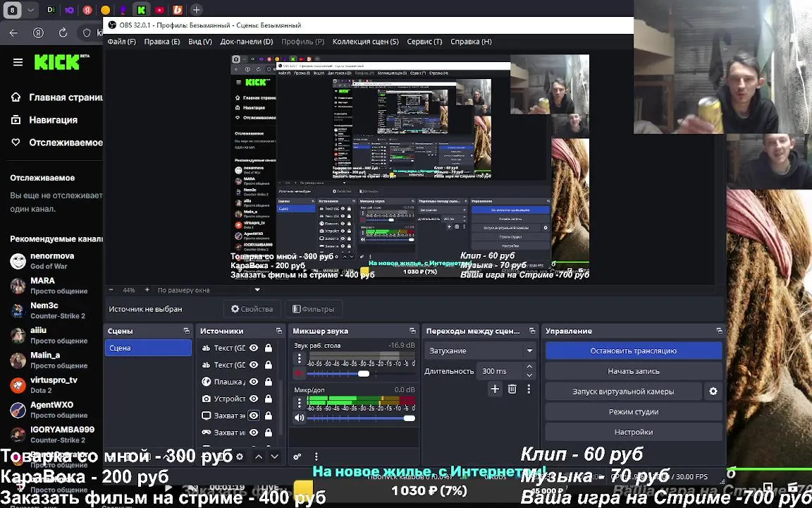Image resolution: width=812 pixels, height=508 pixels.
Task: Undock the Микшер звука panel pop-out icon
Action: tap(413, 331)
